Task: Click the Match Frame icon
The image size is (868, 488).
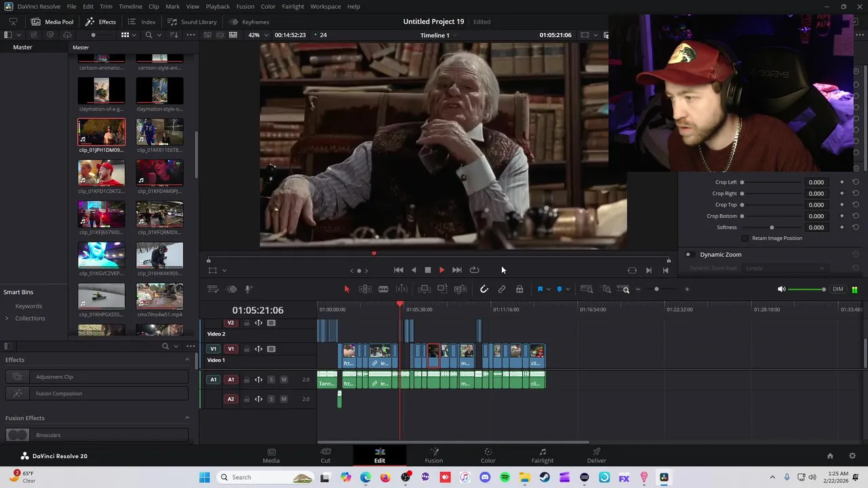Action: pos(632,270)
